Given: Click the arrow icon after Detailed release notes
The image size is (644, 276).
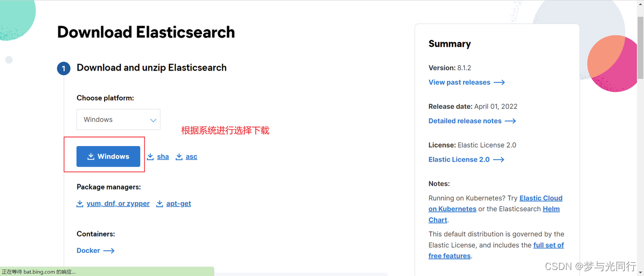Looking at the screenshot, I should coord(510,121).
